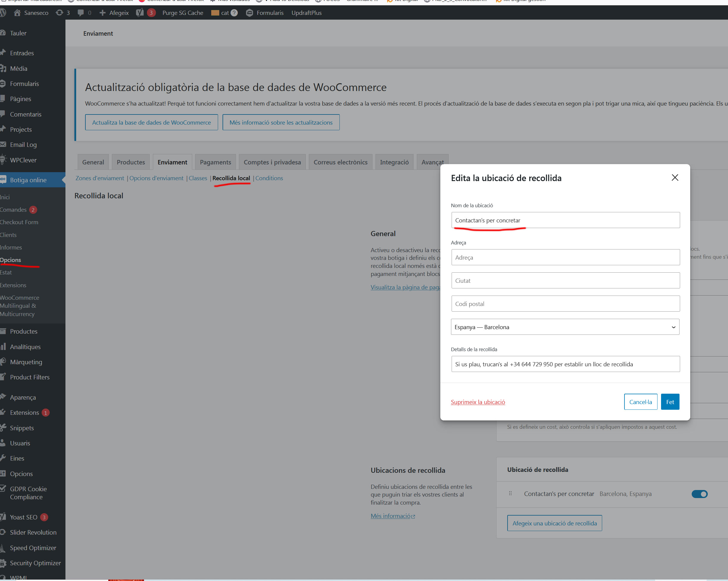The image size is (728, 581).
Task: Open Speed Optimizer in the sidebar
Action: 33,548
